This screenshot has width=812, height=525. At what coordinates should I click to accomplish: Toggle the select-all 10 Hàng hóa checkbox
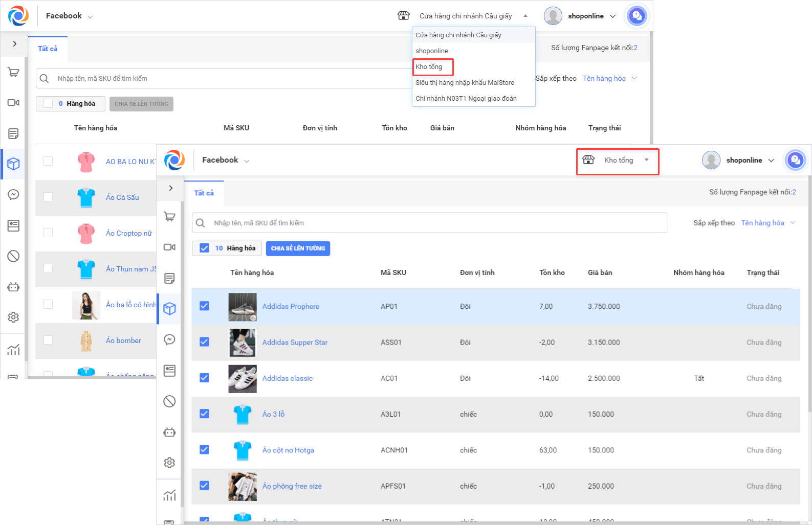coord(205,248)
